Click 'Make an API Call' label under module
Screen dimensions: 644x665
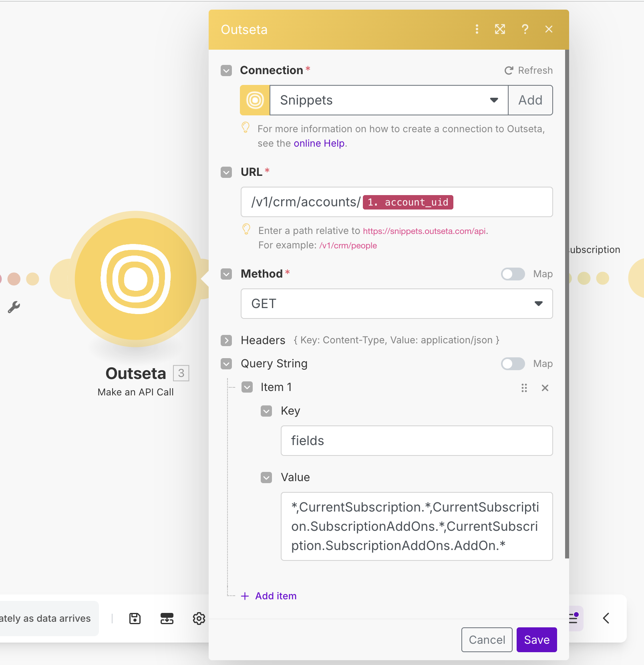pyautogui.click(x=136, y=392)
